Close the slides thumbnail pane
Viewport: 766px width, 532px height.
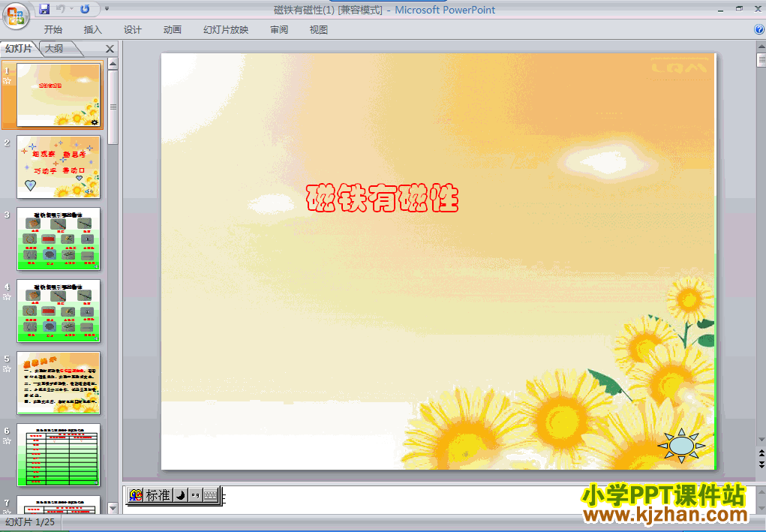tap(110, 49)
